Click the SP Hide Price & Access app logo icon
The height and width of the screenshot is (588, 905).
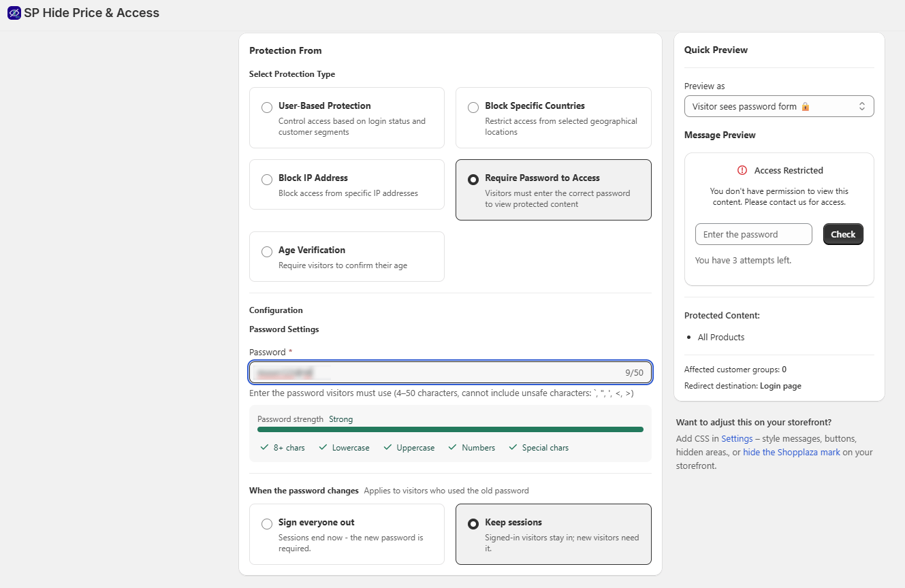click(14, 12)
